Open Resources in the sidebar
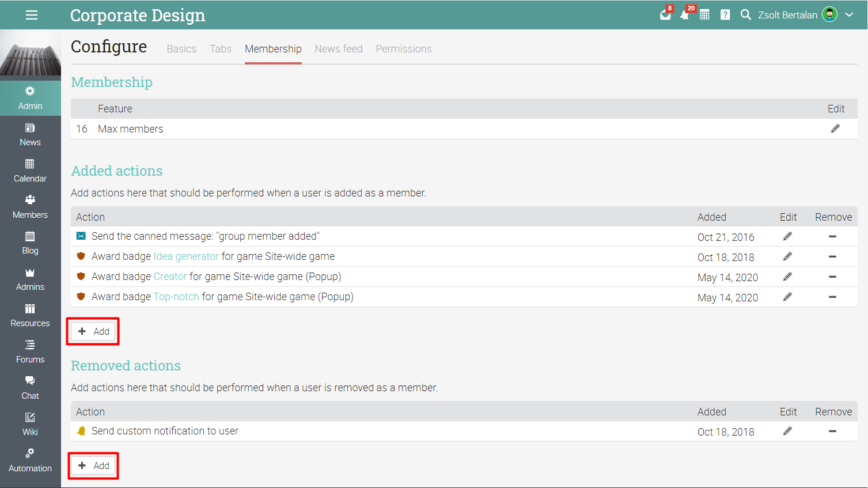Image resolution: width=868 pixels, height=488 pixels. click(x=31, y=315)
